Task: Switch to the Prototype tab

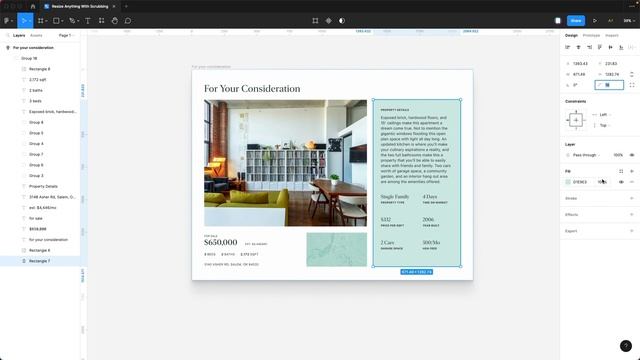Action: tap(591, 36)
